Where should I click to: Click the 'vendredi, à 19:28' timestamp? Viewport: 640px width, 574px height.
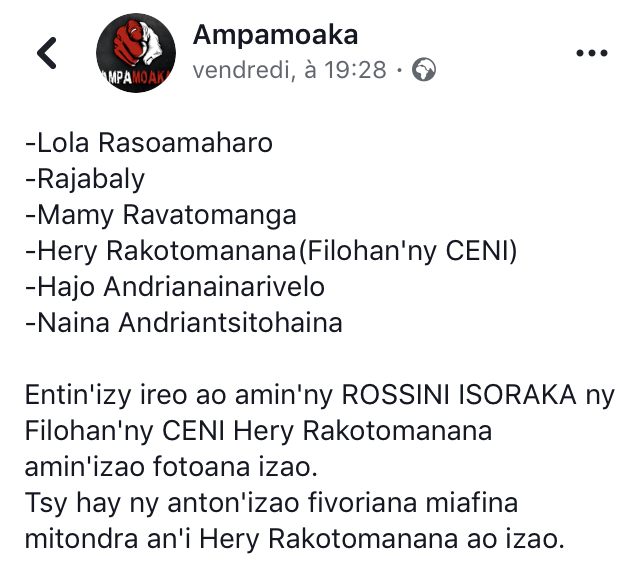coord(289,70)
